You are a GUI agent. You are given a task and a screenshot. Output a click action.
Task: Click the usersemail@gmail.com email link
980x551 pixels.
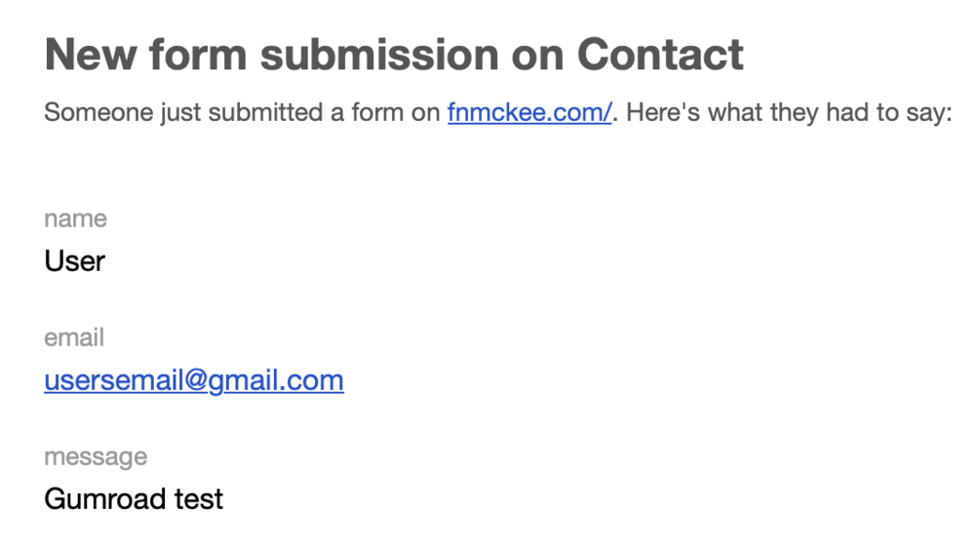coord(194,379)
